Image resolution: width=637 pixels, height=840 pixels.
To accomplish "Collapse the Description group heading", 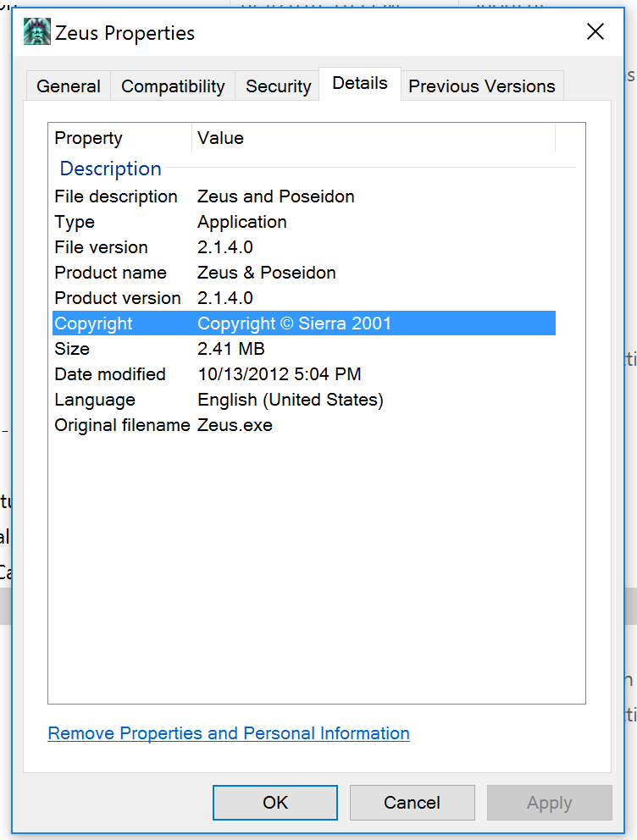I will point(110,169).
